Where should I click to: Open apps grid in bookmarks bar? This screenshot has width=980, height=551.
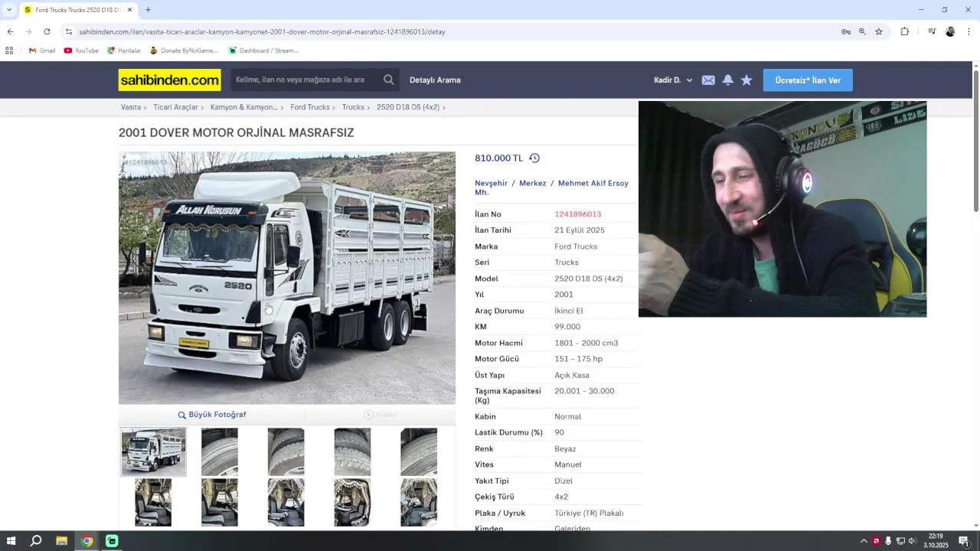[9, 51]
